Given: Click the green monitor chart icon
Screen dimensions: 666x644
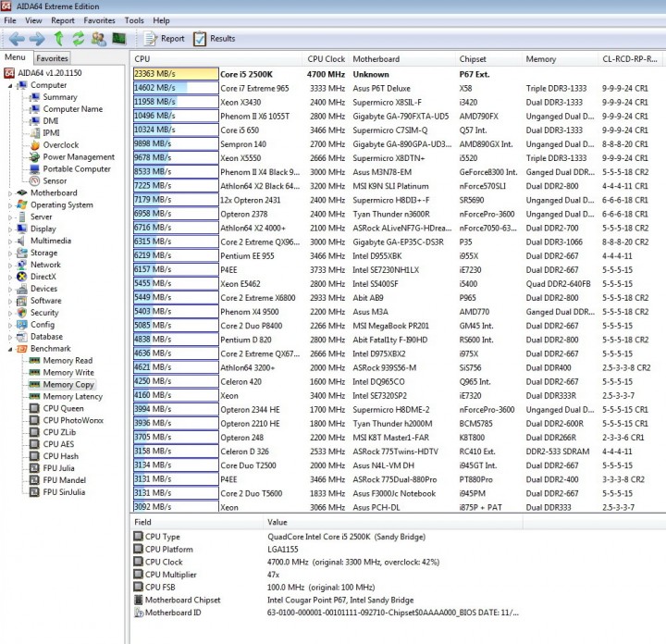Looking at the screenshot, I should [x=119, y=39].
